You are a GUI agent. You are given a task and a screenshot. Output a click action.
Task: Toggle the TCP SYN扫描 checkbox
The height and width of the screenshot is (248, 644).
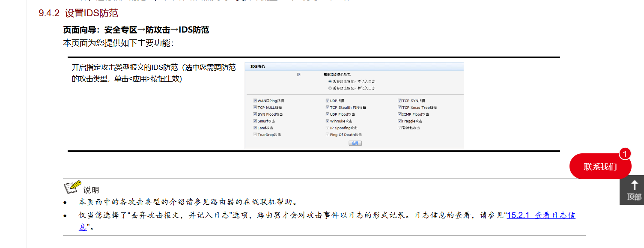400,101
